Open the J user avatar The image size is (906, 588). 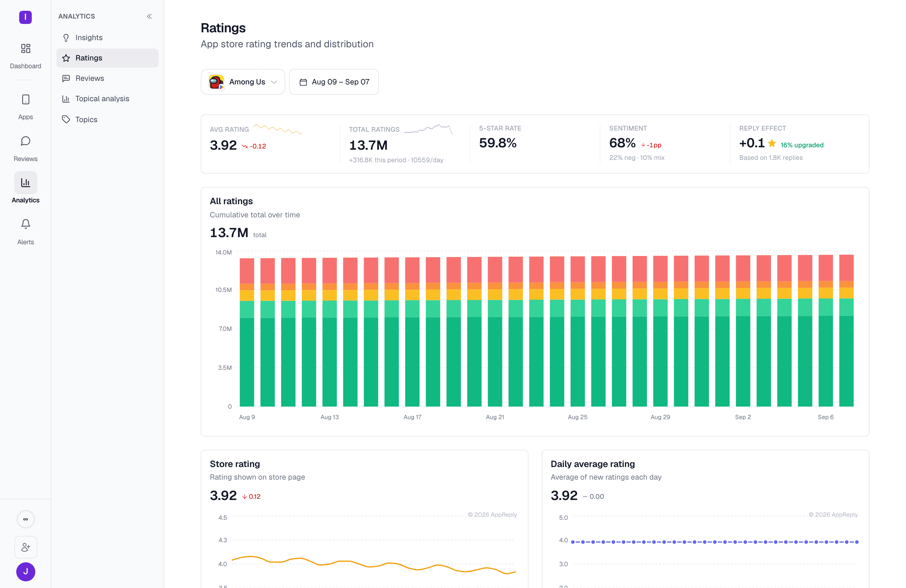[x=25, y=572]
